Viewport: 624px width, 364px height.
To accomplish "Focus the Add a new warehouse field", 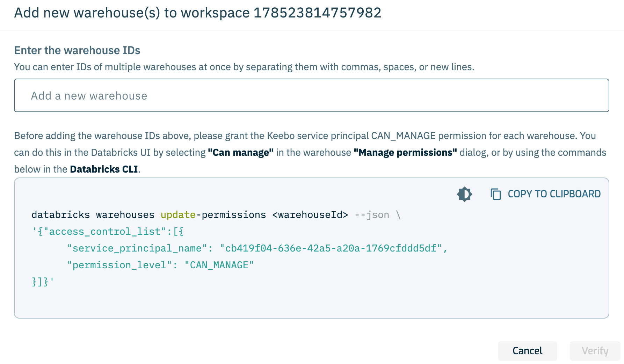I will (311, 95).
